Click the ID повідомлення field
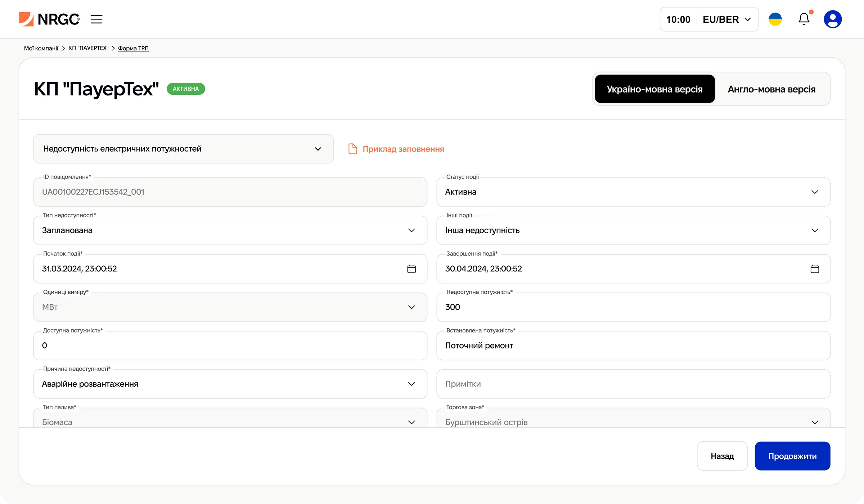The width and height of the screenshot is (864, 504). [x=230, y=192]
